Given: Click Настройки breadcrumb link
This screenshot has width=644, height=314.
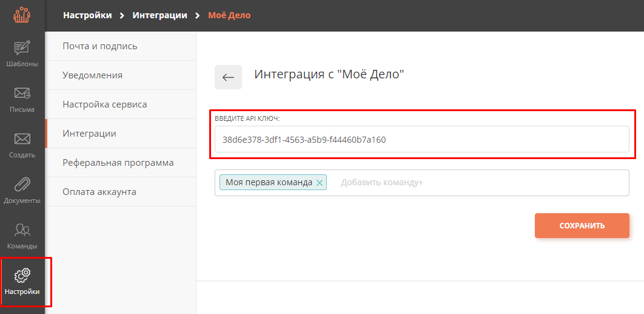Looking at the screenshot, I should tap(87, 16).
